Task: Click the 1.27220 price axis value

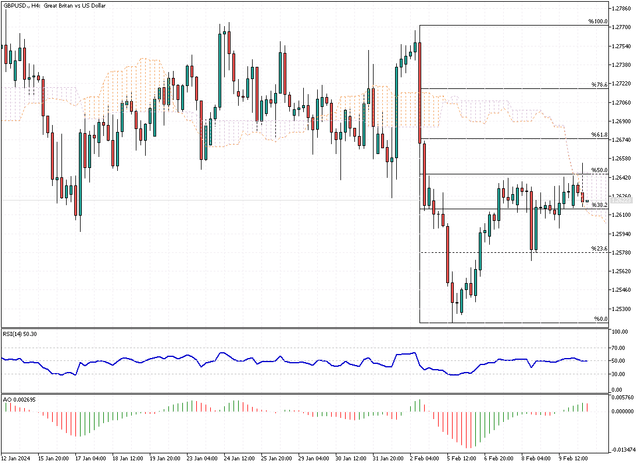Action: [621, 84]
